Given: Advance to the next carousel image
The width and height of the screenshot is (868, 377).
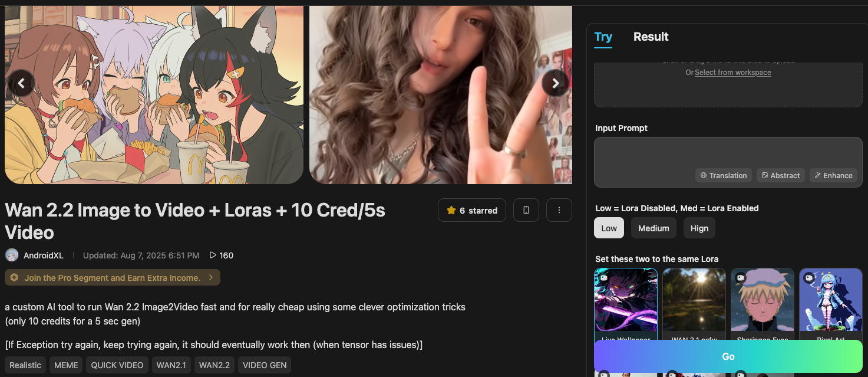Looking at the screenshot, I should [555, 84].
